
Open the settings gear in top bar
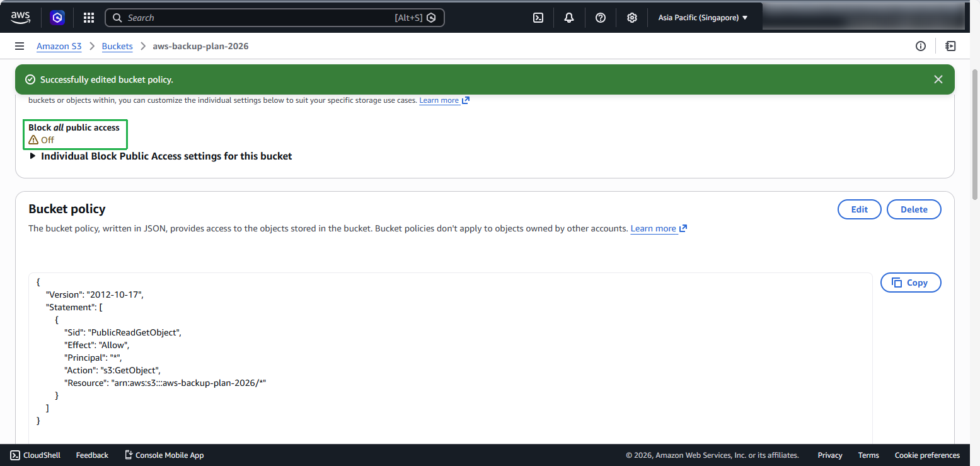632,18
